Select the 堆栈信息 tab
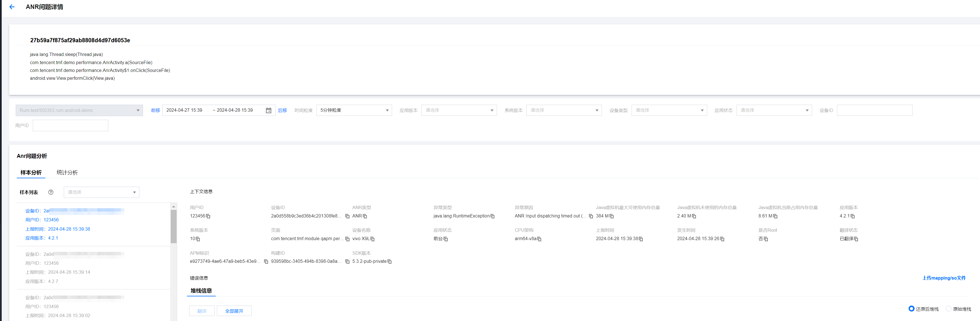Image resolution: width=980 pixels, height=321 pixels. tap(201, 290)
